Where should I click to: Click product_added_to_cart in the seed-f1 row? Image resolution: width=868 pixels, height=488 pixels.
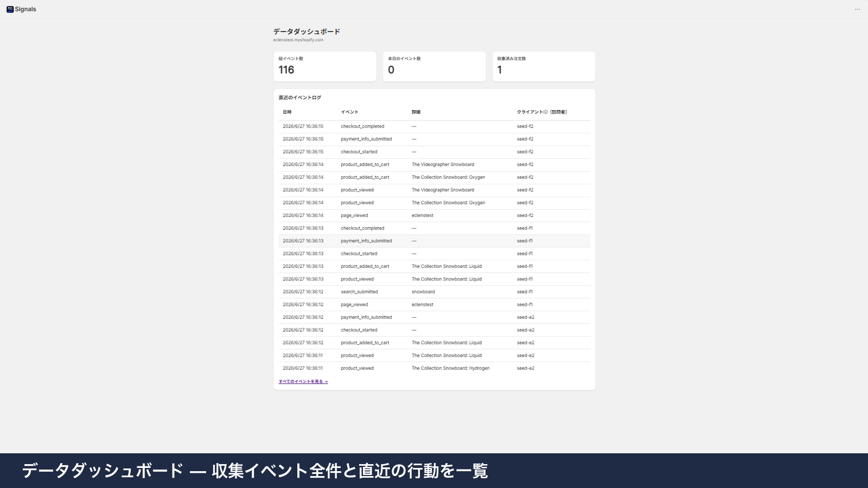point(365,267)
